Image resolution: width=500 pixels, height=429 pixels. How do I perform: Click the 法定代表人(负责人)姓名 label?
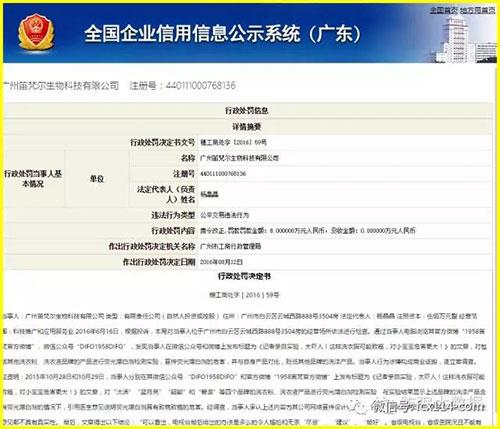pos(166,194)
